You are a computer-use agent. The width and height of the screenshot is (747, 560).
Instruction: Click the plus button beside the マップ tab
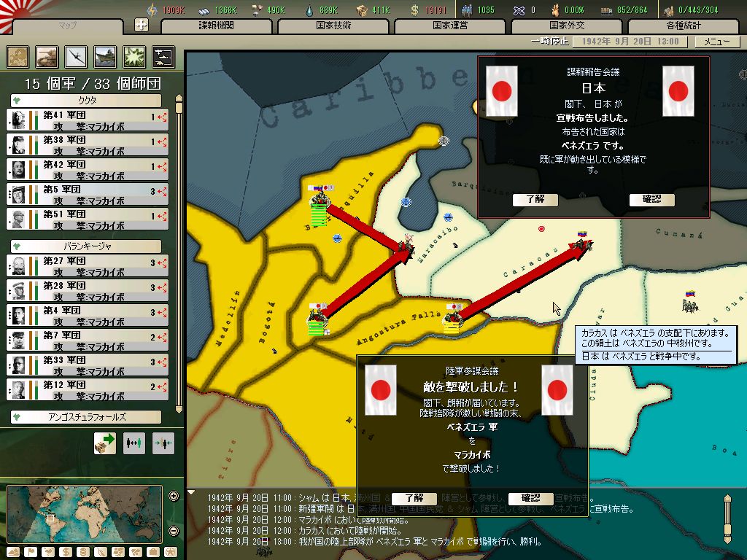click(x=142, y=25)
